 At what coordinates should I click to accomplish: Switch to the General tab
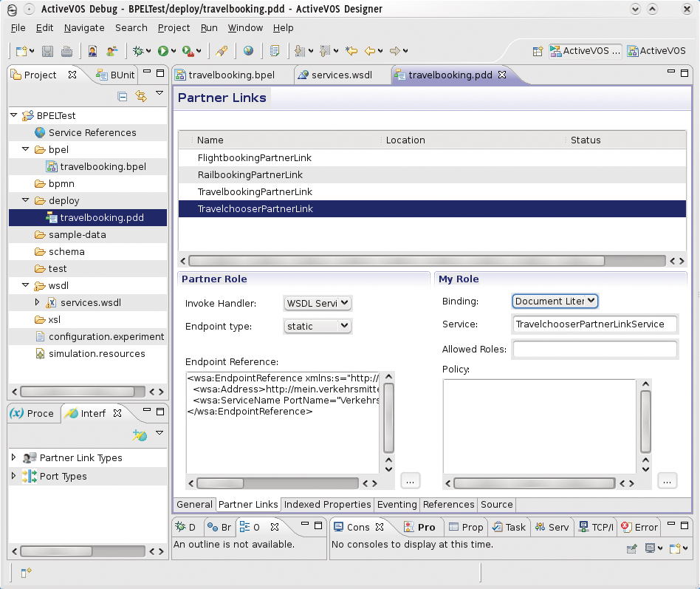click(x=194, y=505)
